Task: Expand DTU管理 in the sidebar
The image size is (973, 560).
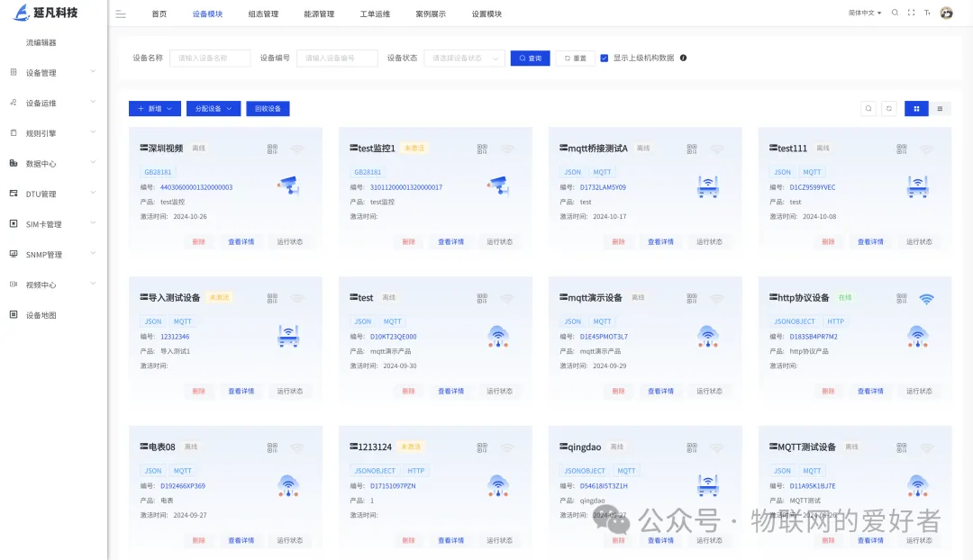Action: click(x=53, y=194)
